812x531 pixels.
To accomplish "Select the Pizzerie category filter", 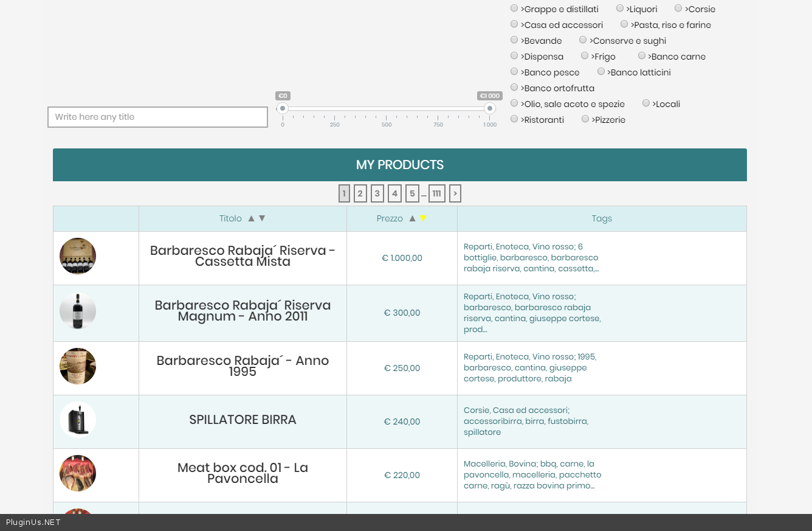I will click(x=585, y=119).
